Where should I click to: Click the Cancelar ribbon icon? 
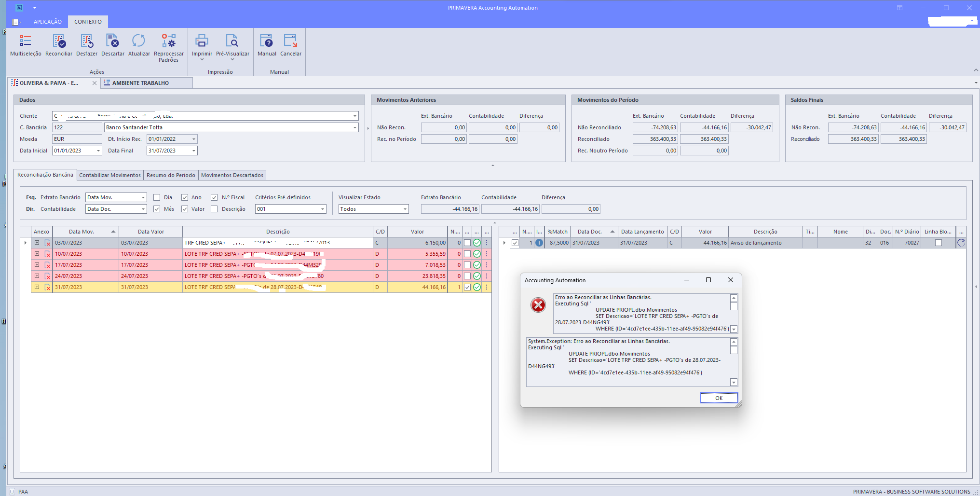click(x=290, y=41)
